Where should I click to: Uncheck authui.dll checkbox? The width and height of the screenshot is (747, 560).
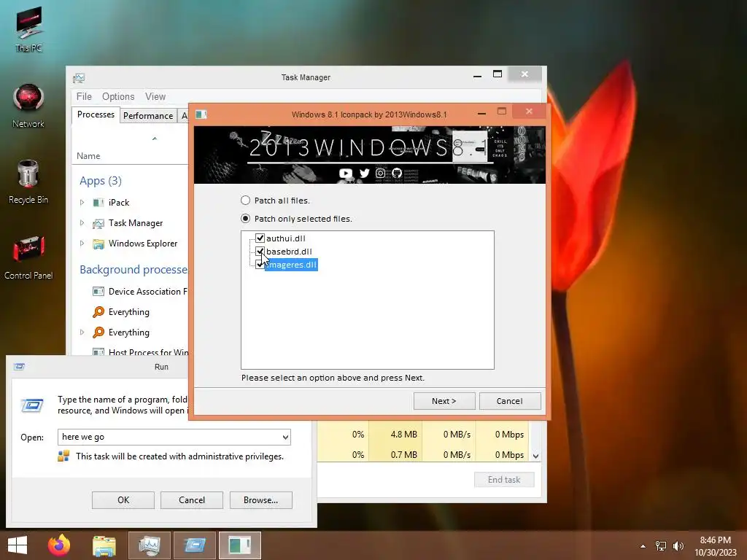pyautogui.click(x=260, y=238)
